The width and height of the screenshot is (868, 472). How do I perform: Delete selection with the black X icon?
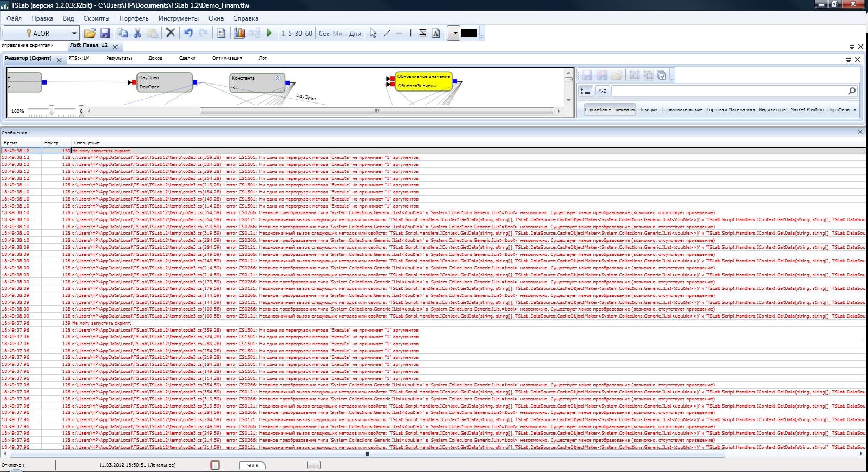pos(171,33)
